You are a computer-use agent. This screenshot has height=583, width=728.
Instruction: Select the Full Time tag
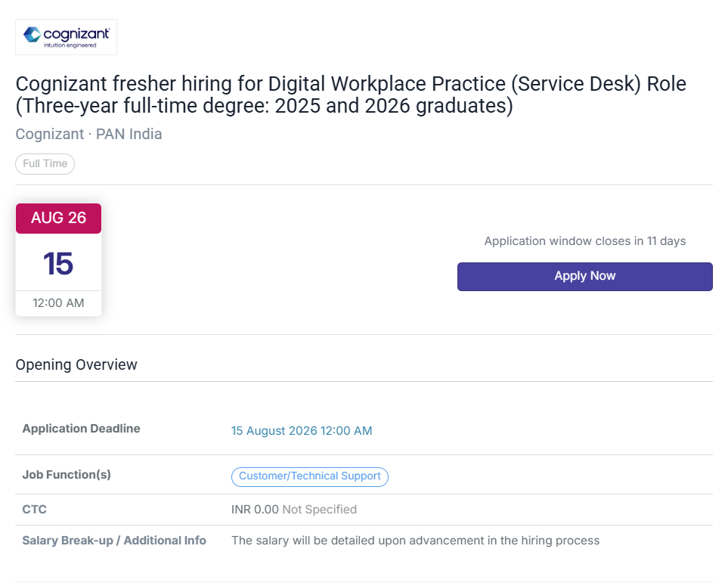click(x=45, y=164)
